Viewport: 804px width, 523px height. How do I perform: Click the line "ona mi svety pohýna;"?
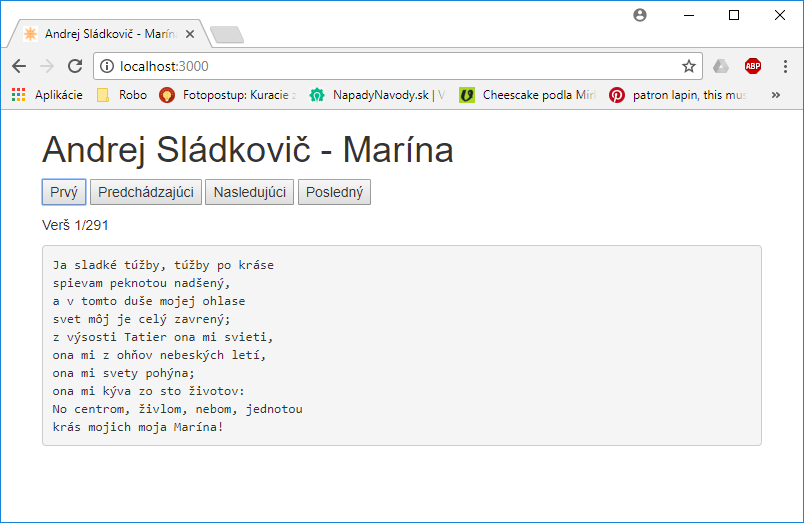(124, 373)
